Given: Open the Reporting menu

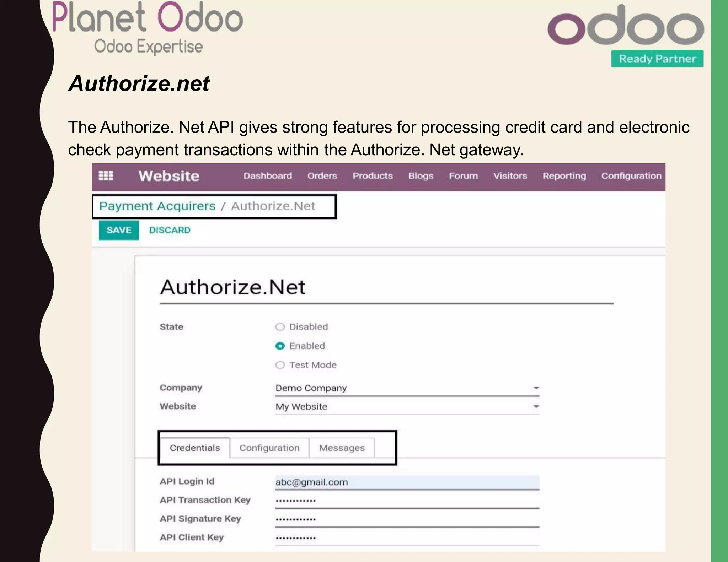Looking at the screenshot, I should pos(564,176).
